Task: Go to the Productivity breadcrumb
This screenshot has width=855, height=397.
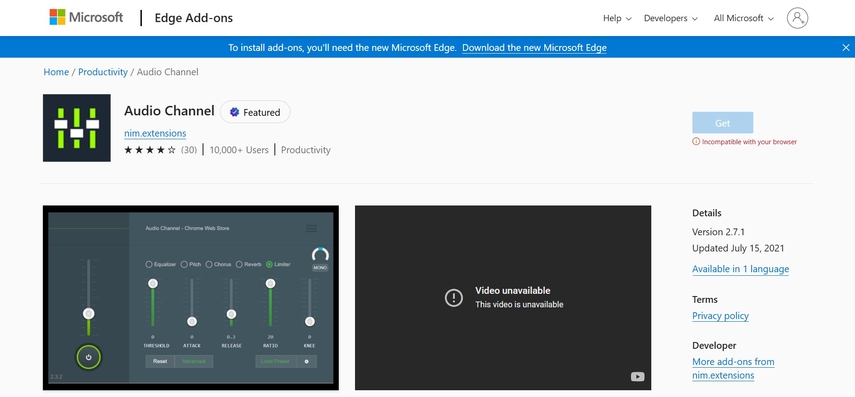Action: click(x=103, y=72)
